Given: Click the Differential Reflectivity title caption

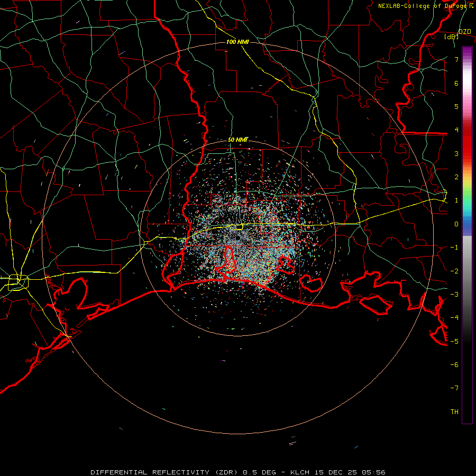Looking at the screenshot, I should pyautogui.click(x=238, y=472).
